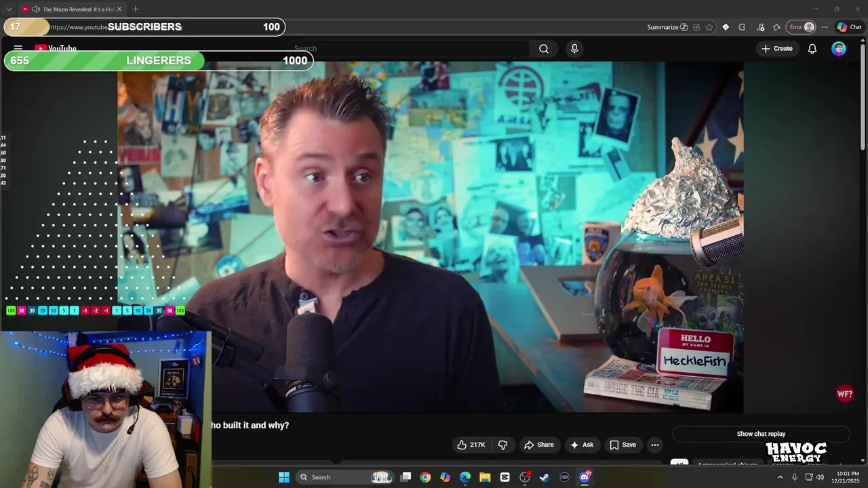Switch to Microsoft Edge on taskbar
The height and width of the screenshot is (488, 868).
tap(465, 477)
